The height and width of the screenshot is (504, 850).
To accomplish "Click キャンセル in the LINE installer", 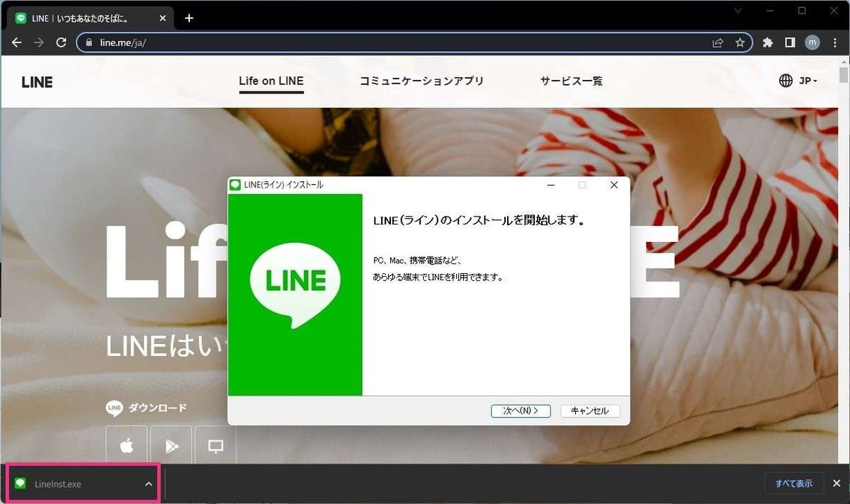I will (590, 411).
